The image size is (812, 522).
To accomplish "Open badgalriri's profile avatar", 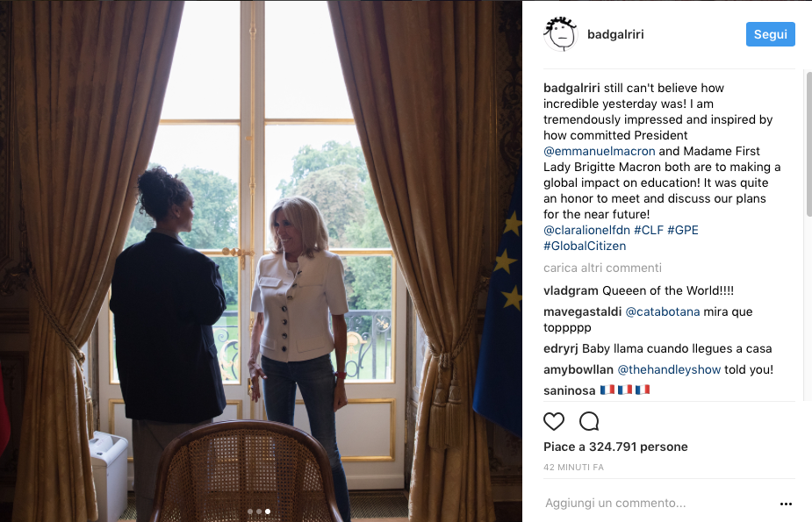I will tap(560, 34).
